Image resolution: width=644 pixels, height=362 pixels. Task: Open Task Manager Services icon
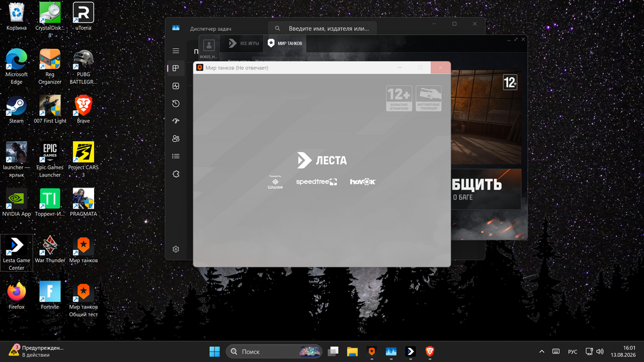[176, 174]
